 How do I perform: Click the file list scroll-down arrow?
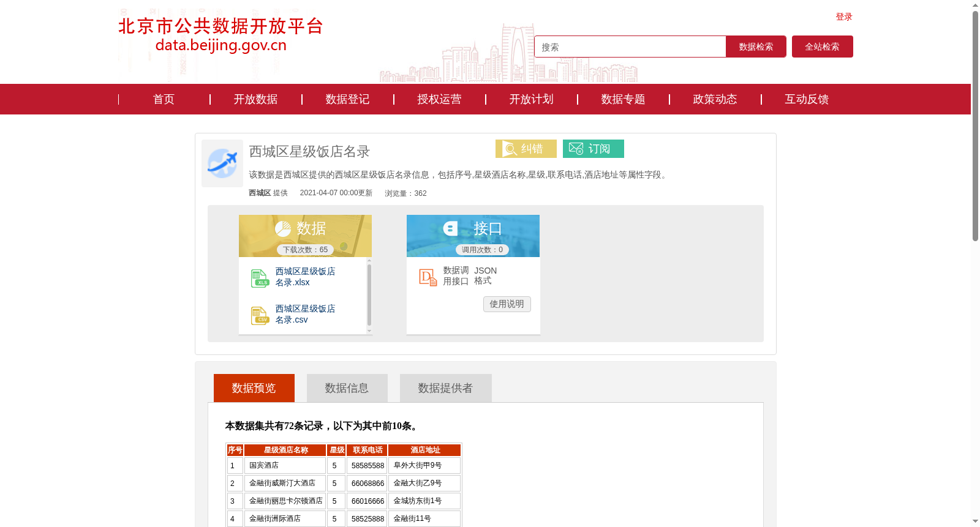pos(369,331)
